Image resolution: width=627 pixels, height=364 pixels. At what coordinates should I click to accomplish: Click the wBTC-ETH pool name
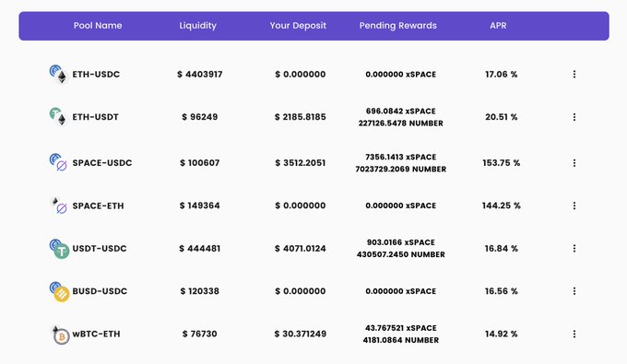96,334
